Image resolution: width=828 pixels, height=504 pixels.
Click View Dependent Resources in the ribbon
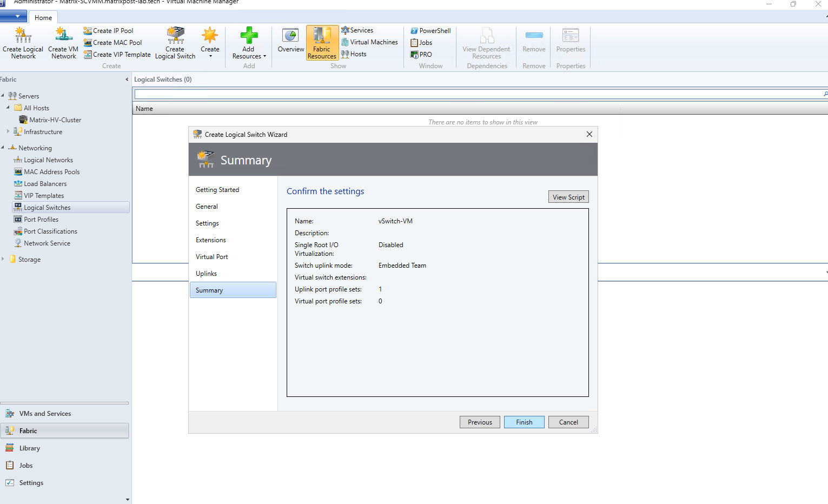click(x=486, y=43)
